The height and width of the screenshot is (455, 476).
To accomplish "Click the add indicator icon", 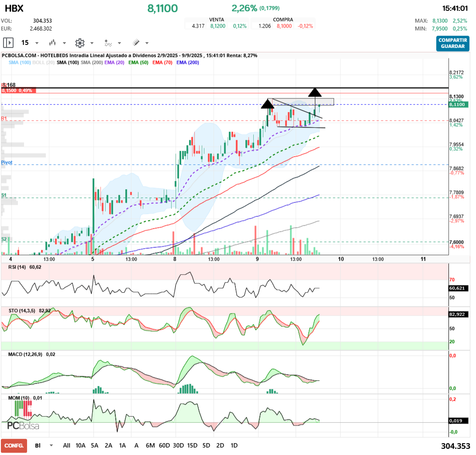I will coord(108,43).
